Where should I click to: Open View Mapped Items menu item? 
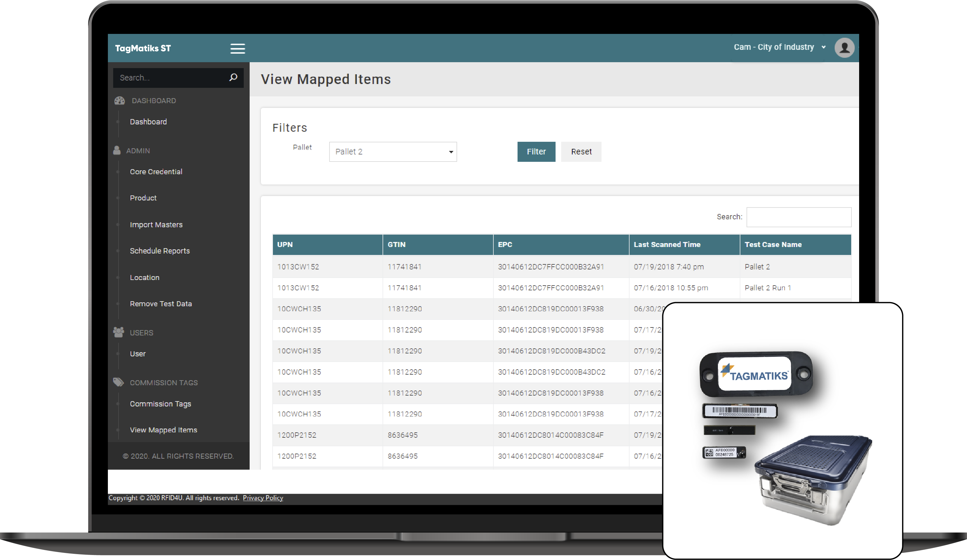[163, 430]
